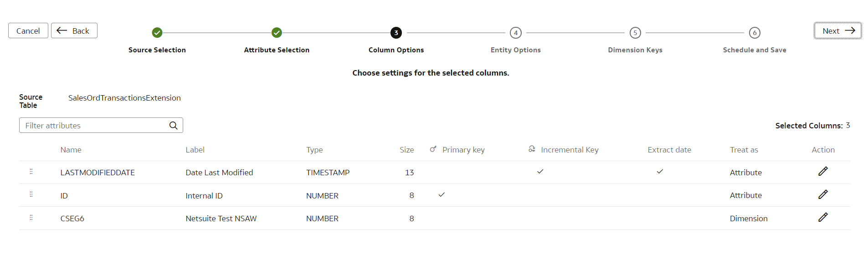The height and width of the screenshot is (254, 868).
Task: Click the search magnifier in Filter attributes
Action: (x=173, y=125)
